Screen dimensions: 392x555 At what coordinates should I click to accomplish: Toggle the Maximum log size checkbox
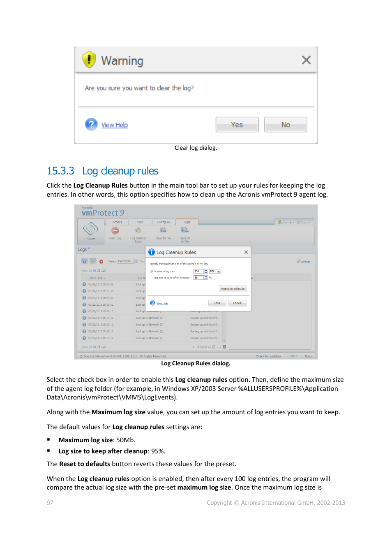coord(152,272)
